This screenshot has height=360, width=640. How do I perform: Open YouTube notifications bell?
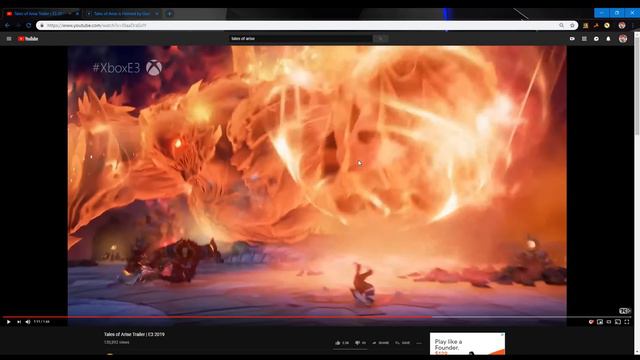coord(608,39)
